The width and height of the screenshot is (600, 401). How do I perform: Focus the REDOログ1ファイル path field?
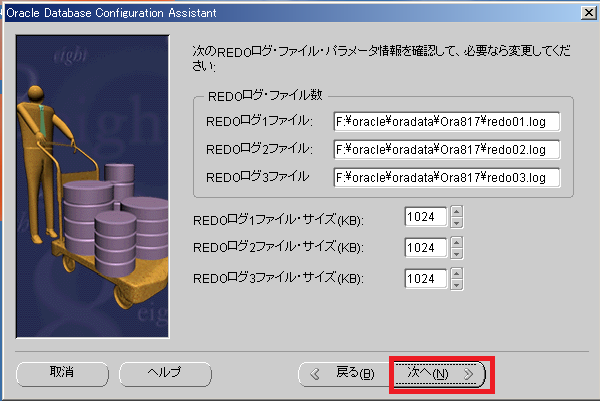(x=447, y=122)
